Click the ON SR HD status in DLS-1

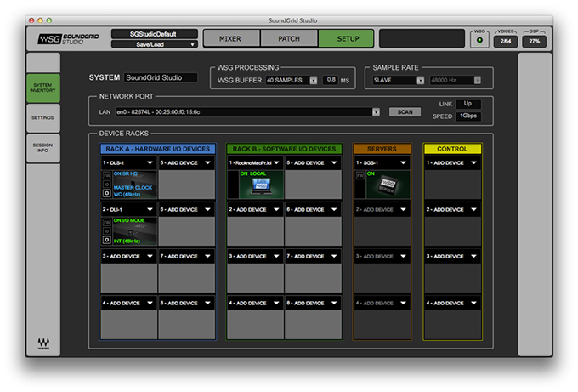point(125,173)
